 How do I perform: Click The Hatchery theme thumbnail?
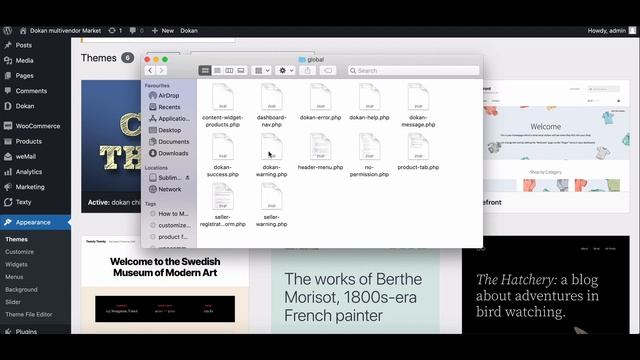pyautogui.click(x=546, y=284)
